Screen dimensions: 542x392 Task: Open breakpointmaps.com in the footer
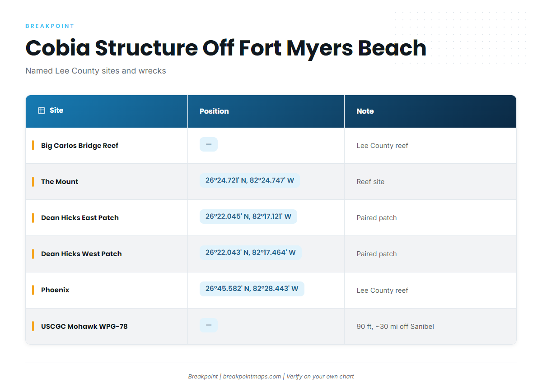tap(252, 376)
